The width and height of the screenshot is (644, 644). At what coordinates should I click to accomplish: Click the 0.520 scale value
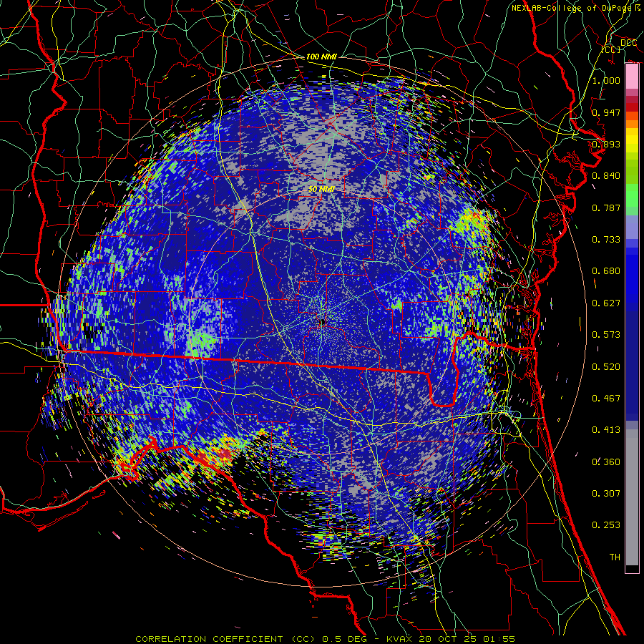tap(606, 367)
